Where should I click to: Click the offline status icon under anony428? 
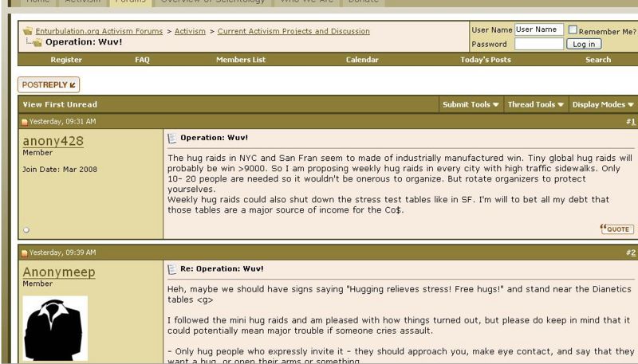click(x=26, y=230)
